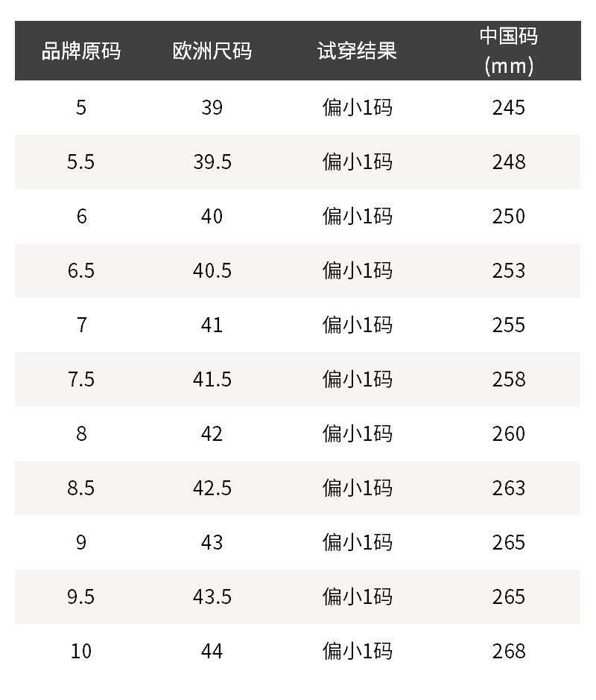Click brand size 8.5 cell
Viewport: 596px width, 700px height.
(x=80, y=489)
